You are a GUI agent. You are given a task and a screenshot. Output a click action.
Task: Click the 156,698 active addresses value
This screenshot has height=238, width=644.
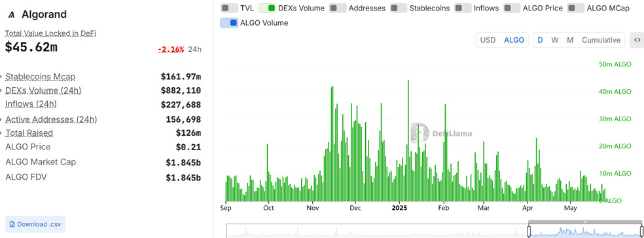(183, 120)
